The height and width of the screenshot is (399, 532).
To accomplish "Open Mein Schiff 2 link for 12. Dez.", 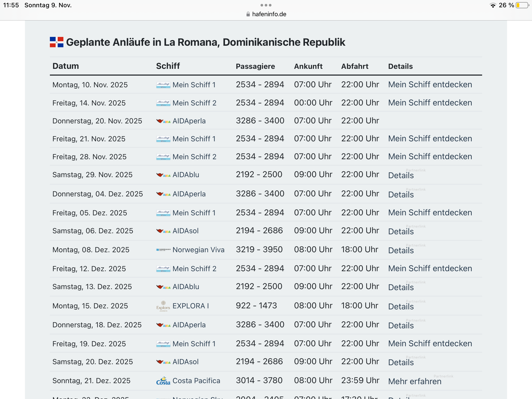I will click(194, 269).
